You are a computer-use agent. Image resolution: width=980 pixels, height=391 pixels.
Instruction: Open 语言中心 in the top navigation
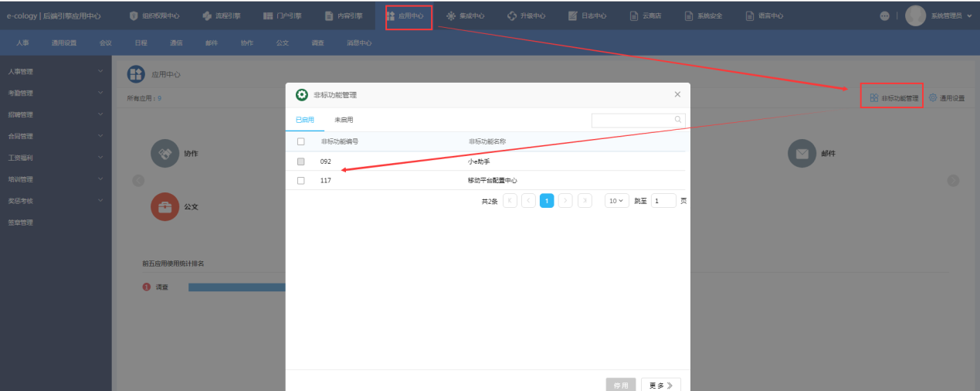(x=764, y=15)
